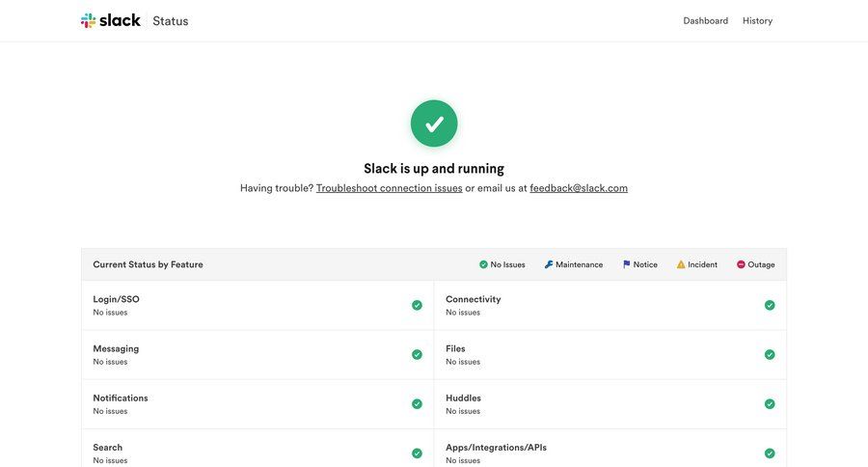
Task: Click the green check icon for Messaging
Action: pyautogui.click(x=417, y=354)
